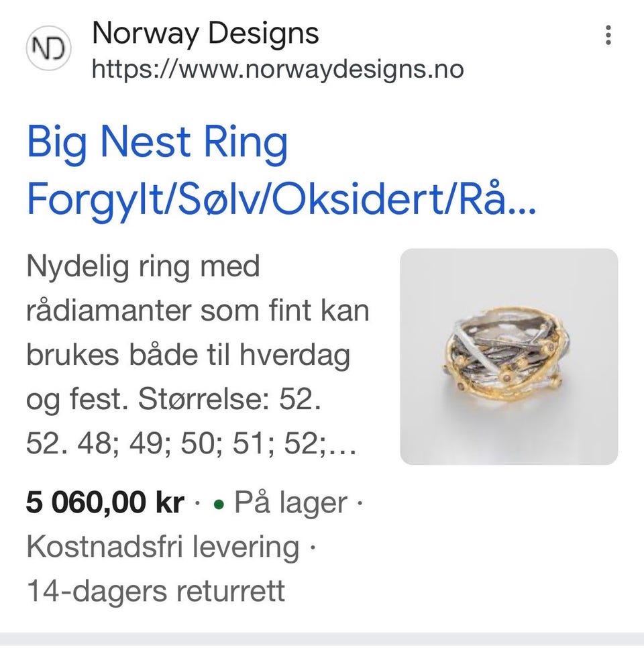The image size is (644, 650).
Task: Click the green in-stock dot indicator
Action: click(218, 505)
